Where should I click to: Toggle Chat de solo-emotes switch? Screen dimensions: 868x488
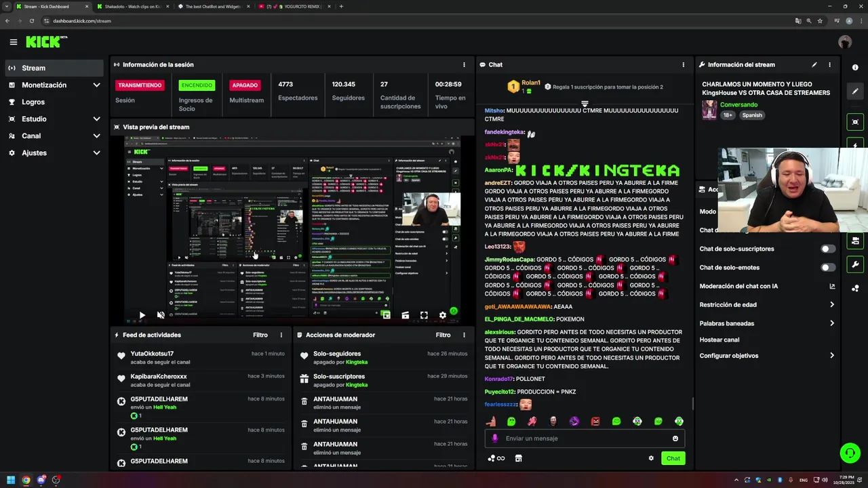pyautogui.click(x=828, y=268)
